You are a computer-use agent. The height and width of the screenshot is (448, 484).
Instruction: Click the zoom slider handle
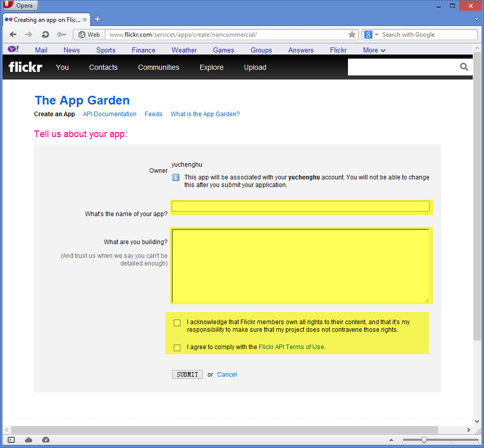click(x=424, y=440)
